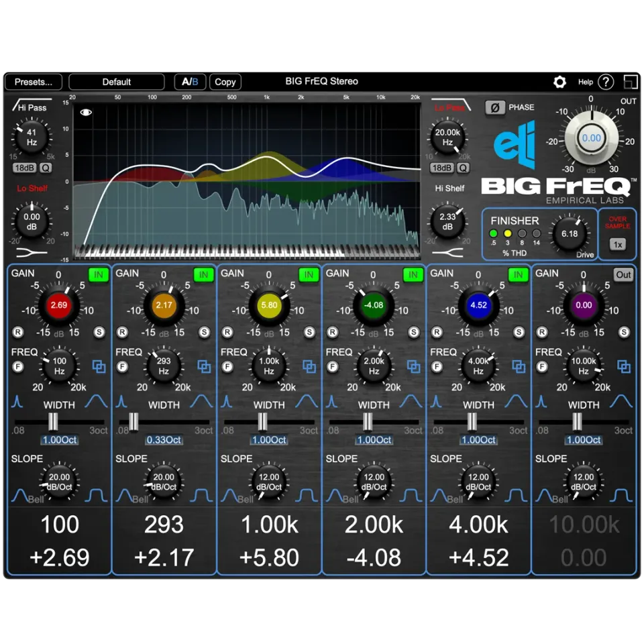Click the R reset button on 100 Hz band

(17, 332)
